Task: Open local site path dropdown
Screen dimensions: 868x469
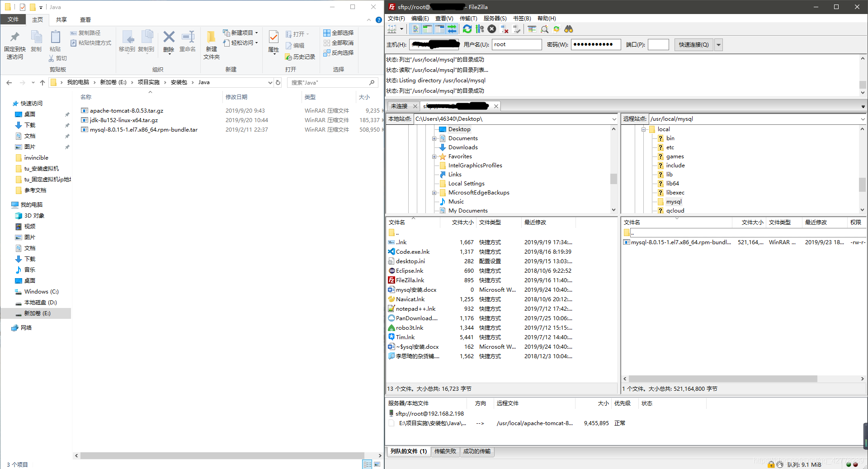Action: point(614,119)
